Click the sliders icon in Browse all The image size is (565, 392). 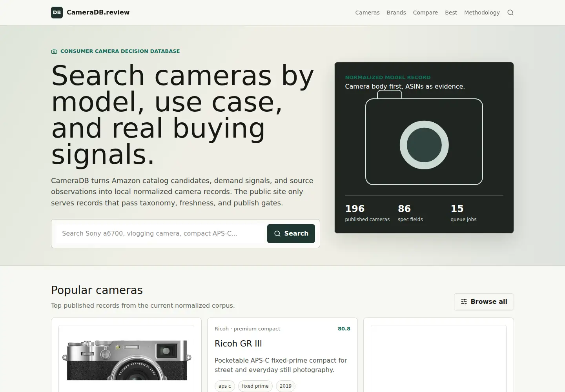[464, 302]
